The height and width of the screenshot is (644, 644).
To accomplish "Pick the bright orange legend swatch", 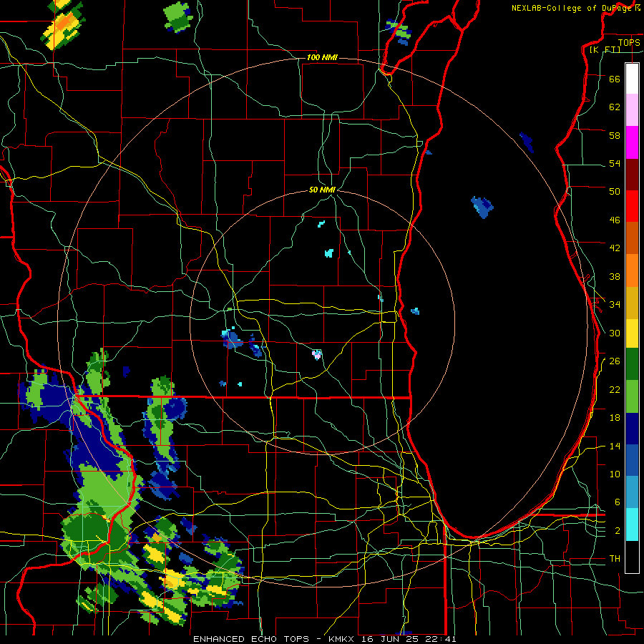I will click(x=632, y=270).
